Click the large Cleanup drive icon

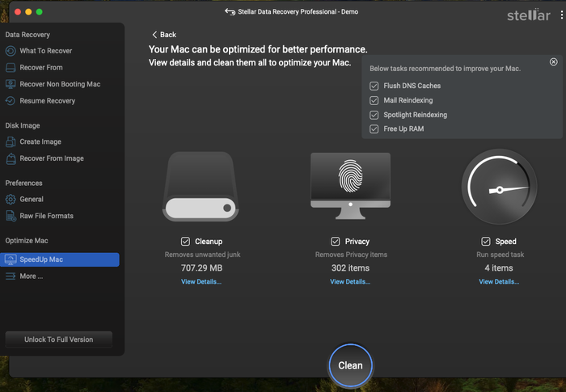coord(201,186)
